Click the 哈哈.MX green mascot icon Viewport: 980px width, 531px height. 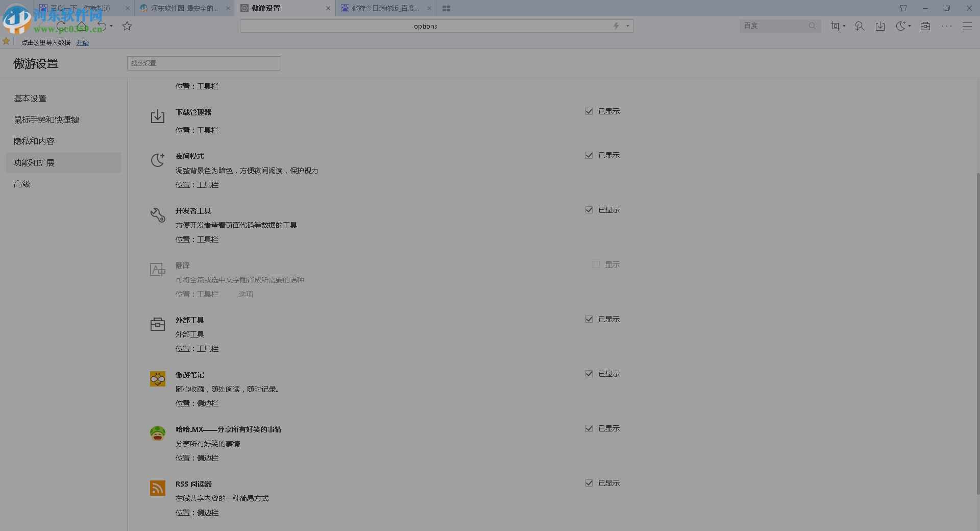click(x=158, y=433)
